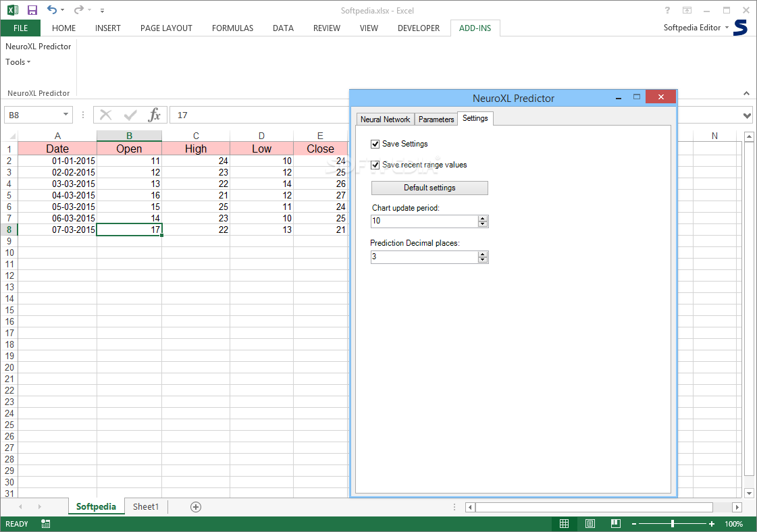Screen dimensions: 757x532
Task: Open the DEVELOPER ribbon tab
Action: tap(419, 28)
